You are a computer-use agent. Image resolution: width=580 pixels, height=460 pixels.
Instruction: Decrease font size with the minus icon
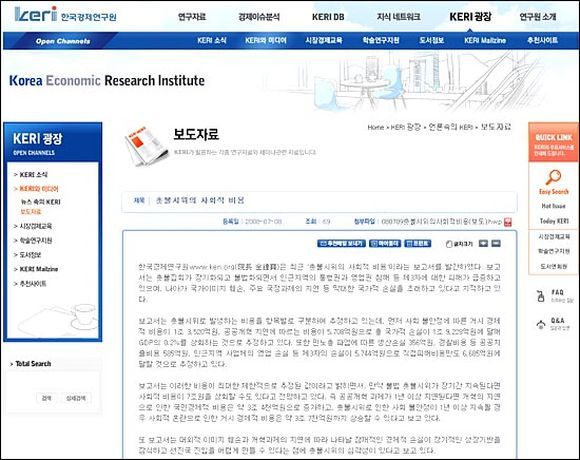point(496,243)
